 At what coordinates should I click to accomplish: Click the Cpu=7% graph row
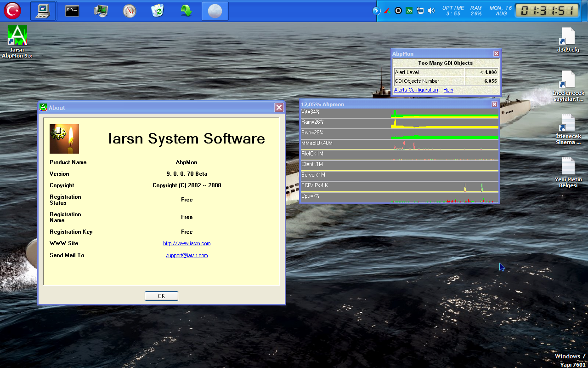click(399, 198)
